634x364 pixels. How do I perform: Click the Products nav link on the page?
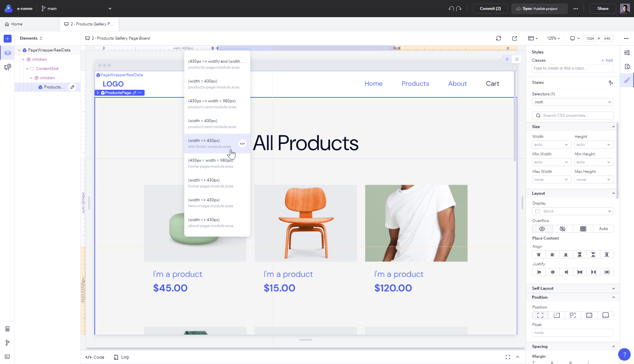tap(415, 84)
